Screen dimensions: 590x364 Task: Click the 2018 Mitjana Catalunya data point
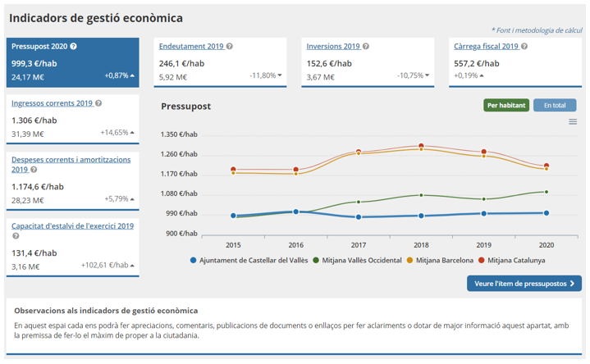[421, 146]
